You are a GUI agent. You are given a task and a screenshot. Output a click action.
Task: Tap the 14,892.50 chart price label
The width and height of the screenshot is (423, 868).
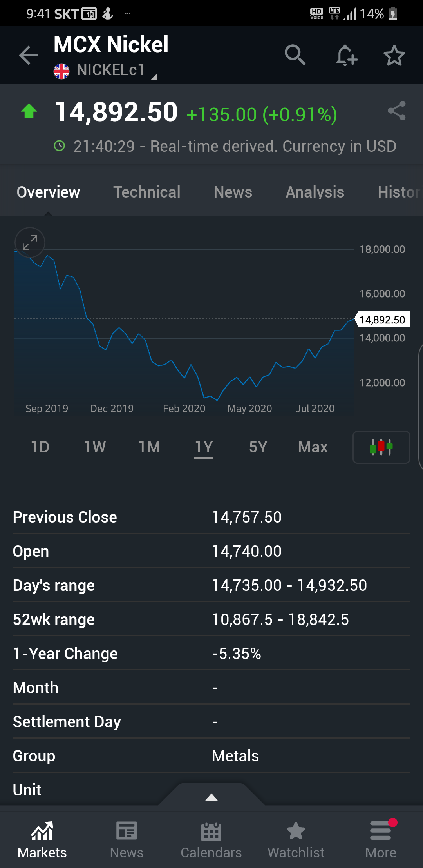click(383, 320)
